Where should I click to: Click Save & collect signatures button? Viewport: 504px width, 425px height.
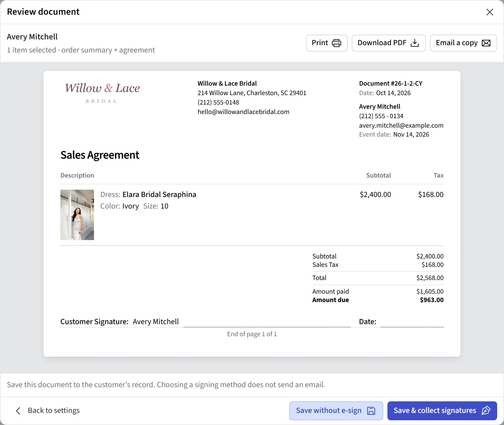pos(442,411)
